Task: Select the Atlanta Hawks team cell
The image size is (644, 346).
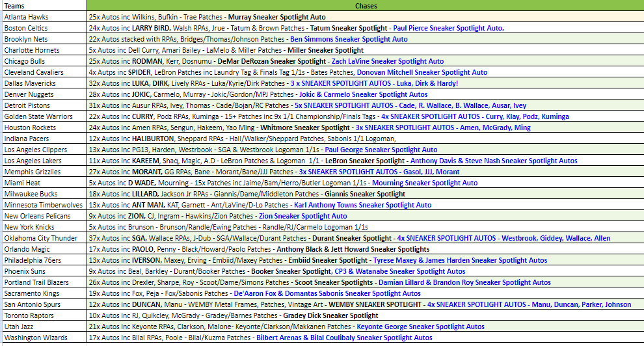Action: coord(43,17)
